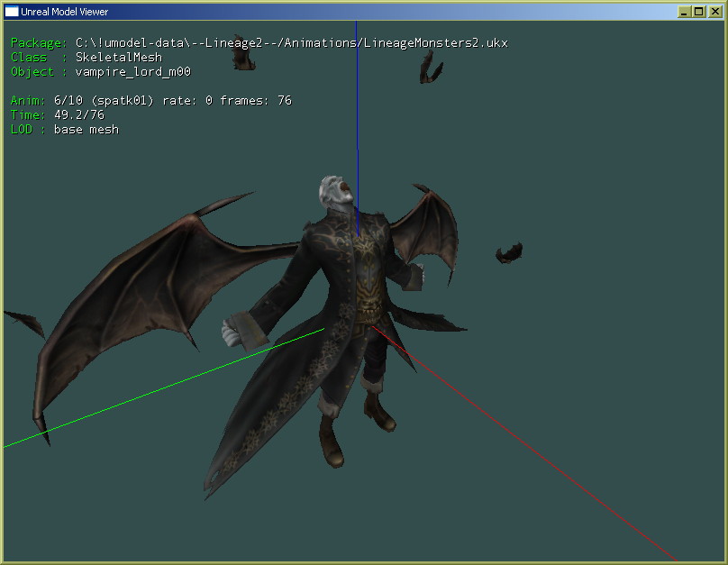This screenshot has height=565, width=728.
Task: Click the small bat beside the folded wing
Action: 509,253
